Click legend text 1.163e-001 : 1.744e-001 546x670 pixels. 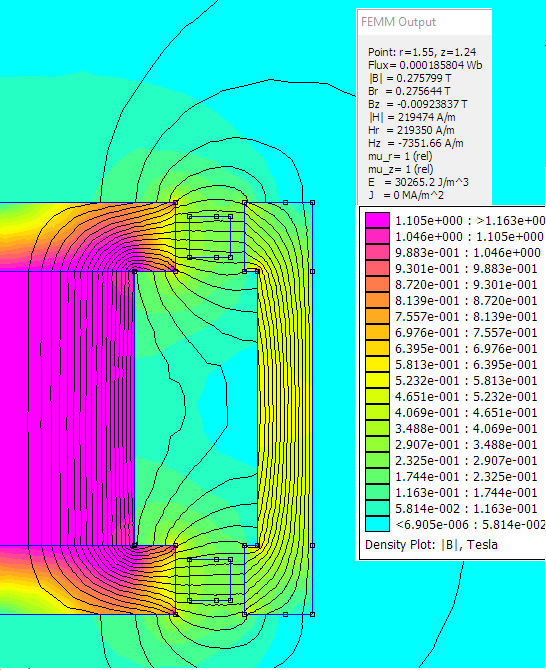click(x=466, y=493)
